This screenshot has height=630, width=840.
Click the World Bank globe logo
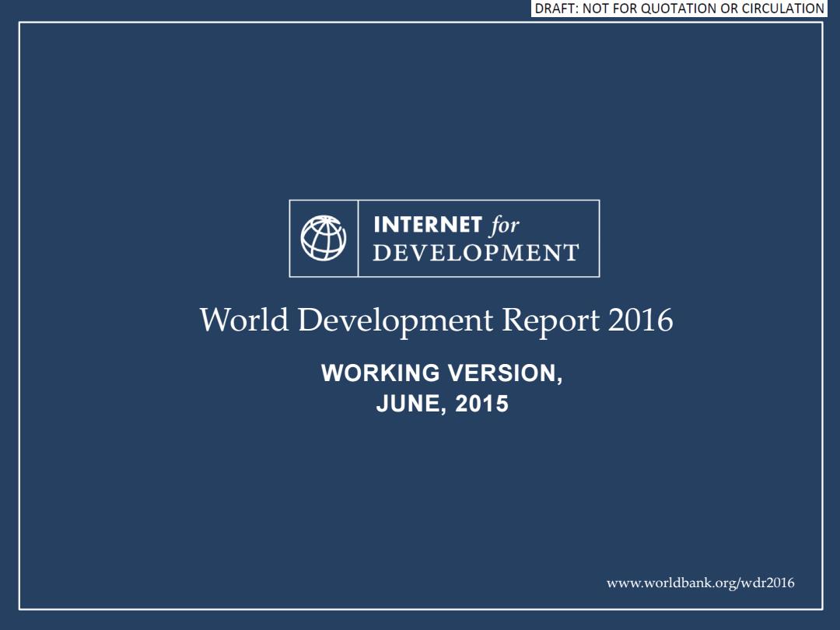(324, 238)
